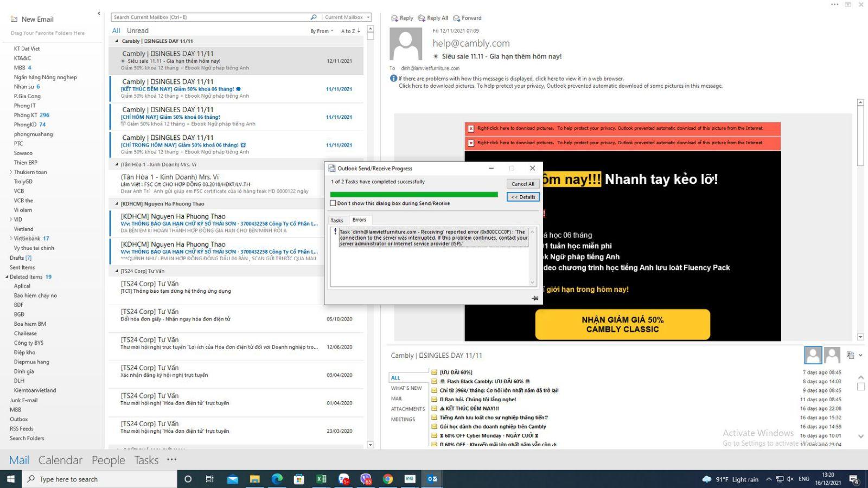868x488 pixels.
Task: Go to People view
Action: [108, 460]
